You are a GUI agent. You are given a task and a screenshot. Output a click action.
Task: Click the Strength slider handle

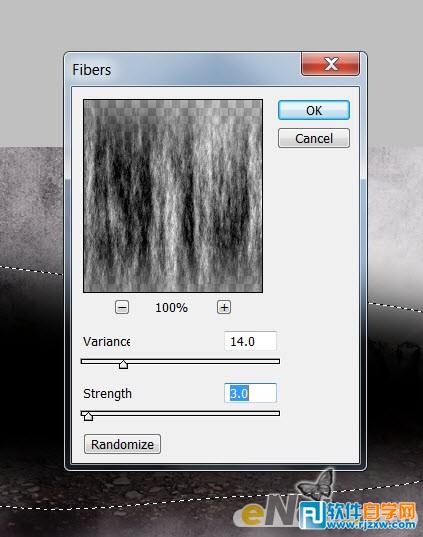88,416
